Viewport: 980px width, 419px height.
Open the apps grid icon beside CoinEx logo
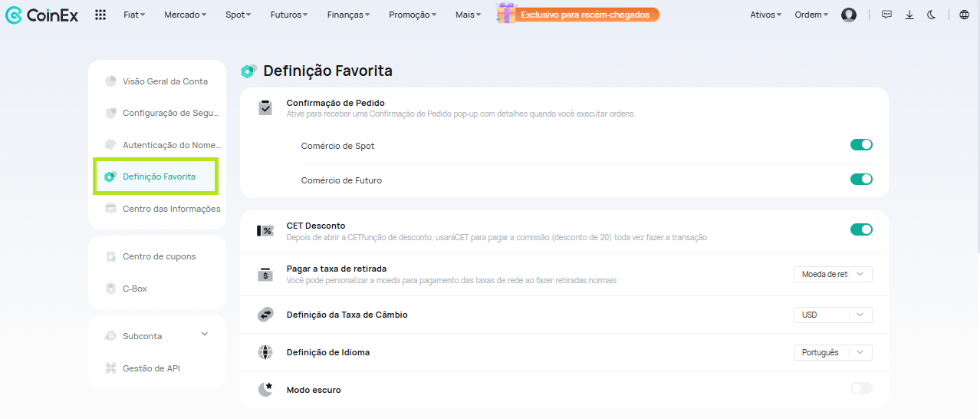(100, 15)
